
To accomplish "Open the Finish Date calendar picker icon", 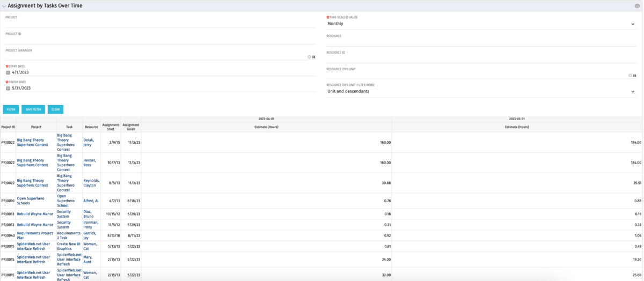I will pyautogui.click(x=8, y=88).
